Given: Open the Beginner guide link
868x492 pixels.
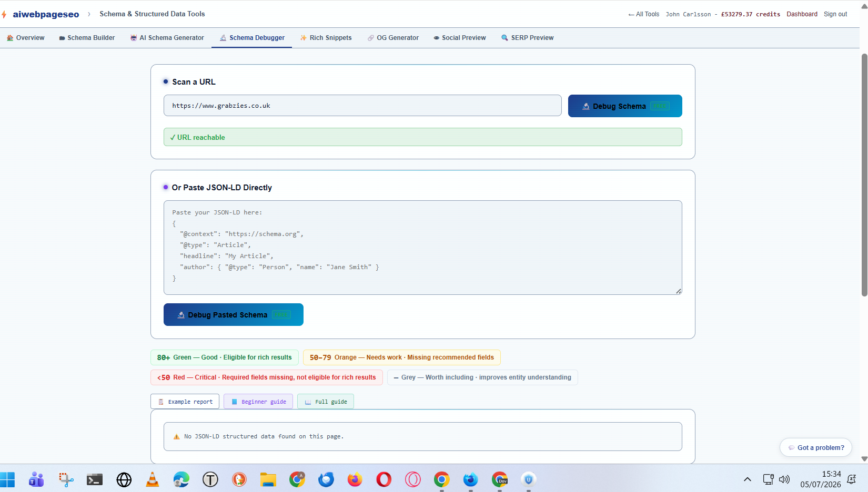Looking at the screenshot, I should (x=258, y=402).
